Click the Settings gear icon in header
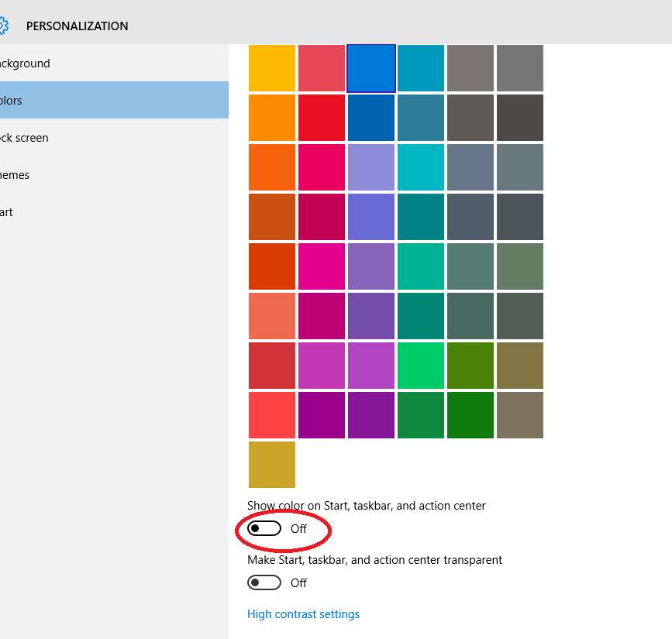Screen dimensions: 672x639 coord(3,26)
